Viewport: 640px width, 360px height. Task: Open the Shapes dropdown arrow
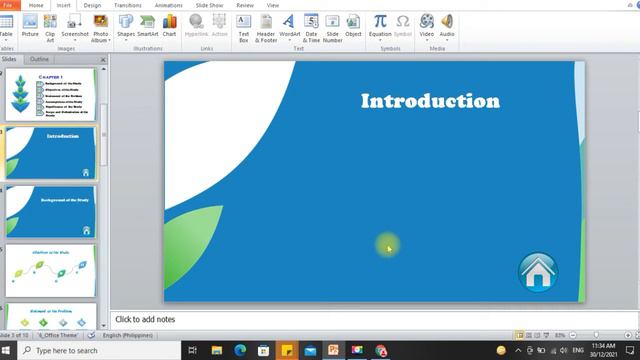126,40
